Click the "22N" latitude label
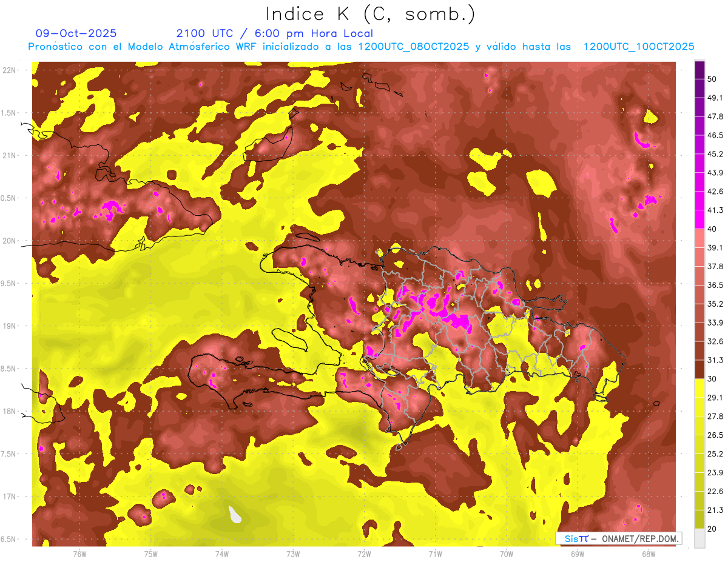 tap(8, 70)
